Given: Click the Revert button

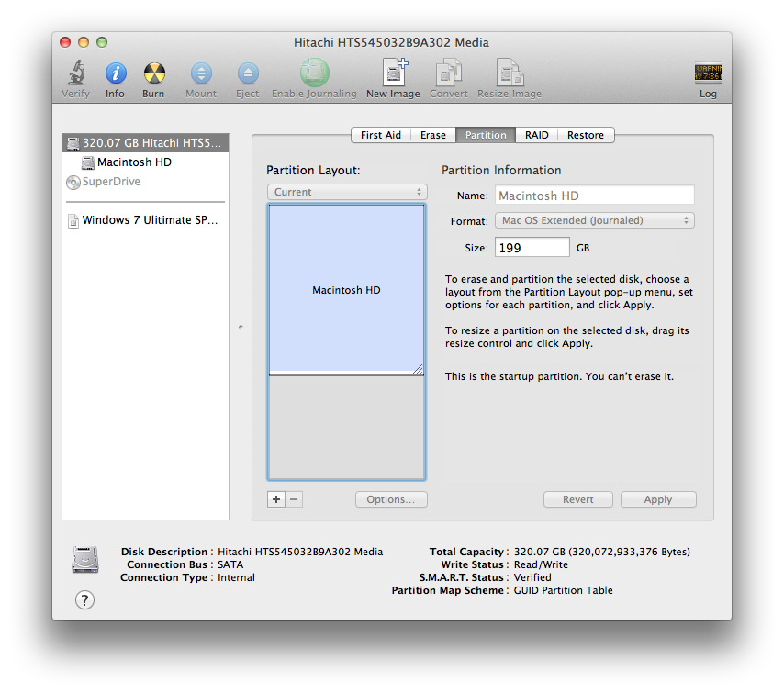Looking at the screenshot, I should [x=578, y=499].
